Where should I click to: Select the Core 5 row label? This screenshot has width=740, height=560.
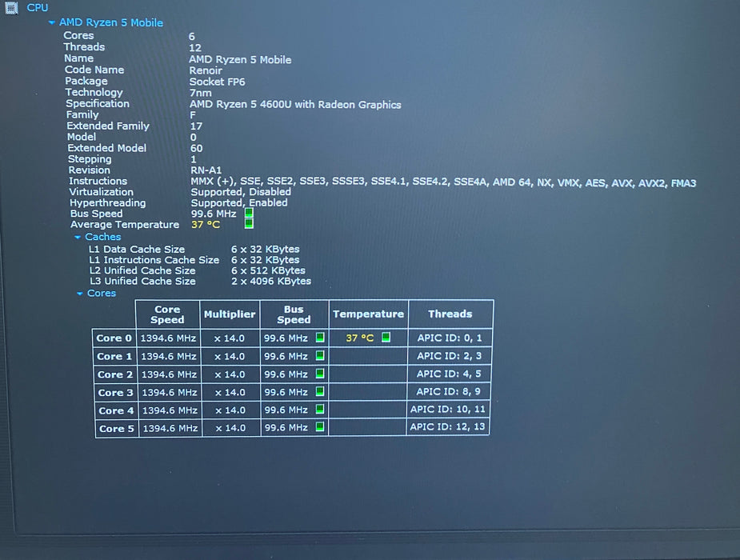pyautogui.click(x=117, y=429)
